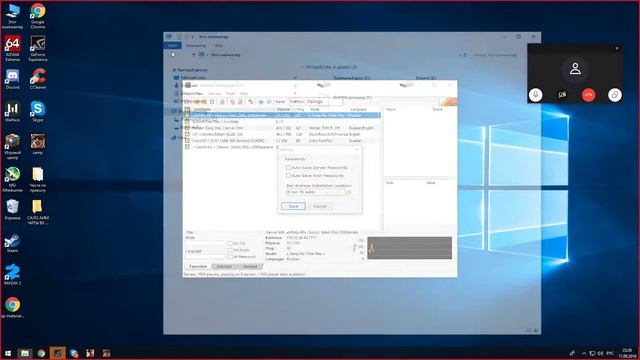Click the Skype taskbar icon
The height and width of the screenshot is (360, 640).
74,353
